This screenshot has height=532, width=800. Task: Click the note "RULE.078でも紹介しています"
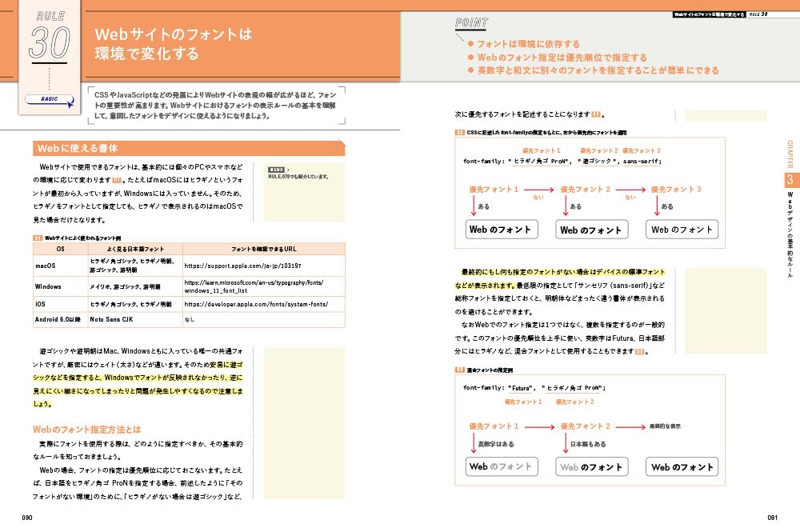298,177
